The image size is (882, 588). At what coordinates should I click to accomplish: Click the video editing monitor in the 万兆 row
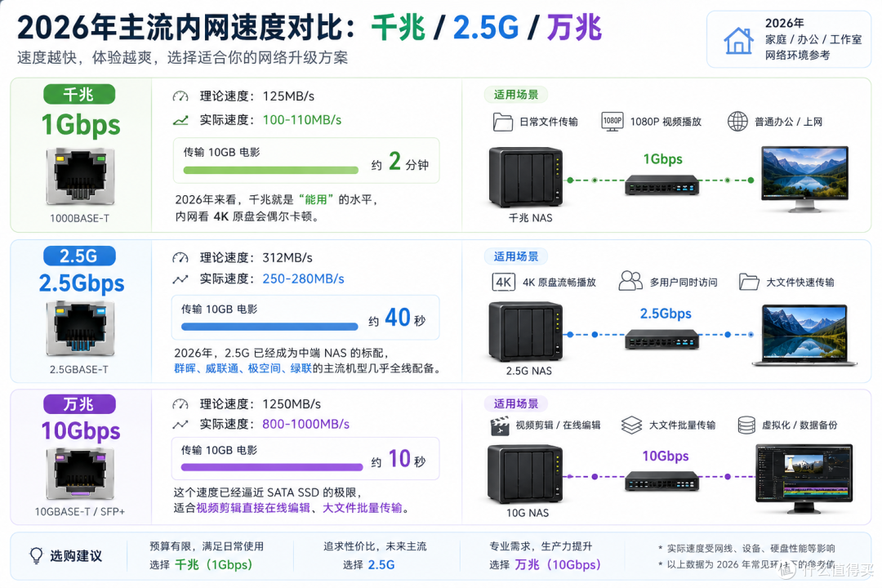pyautogui.click(x=804, y=479)
